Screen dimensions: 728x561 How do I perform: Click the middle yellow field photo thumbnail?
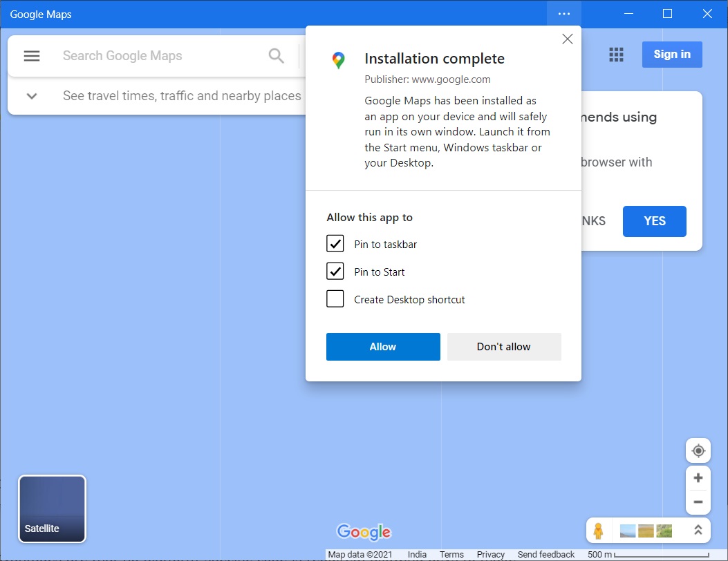click(646, 531)
